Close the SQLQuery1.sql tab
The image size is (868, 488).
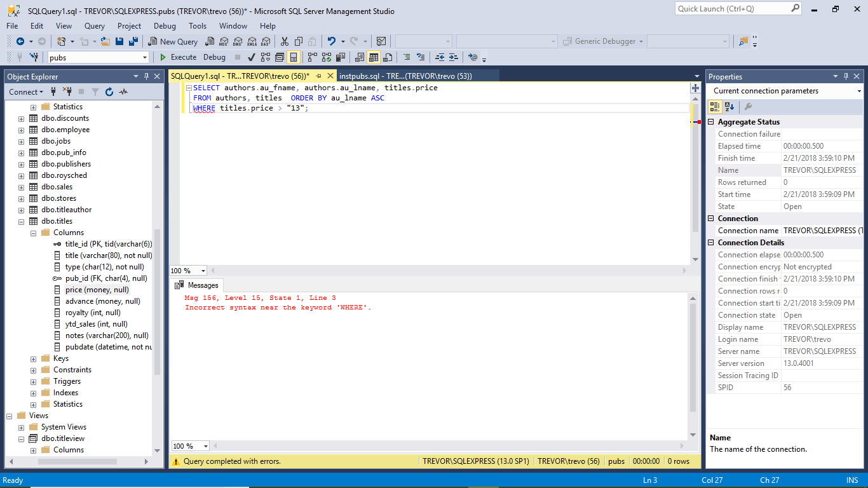[330, 76]
